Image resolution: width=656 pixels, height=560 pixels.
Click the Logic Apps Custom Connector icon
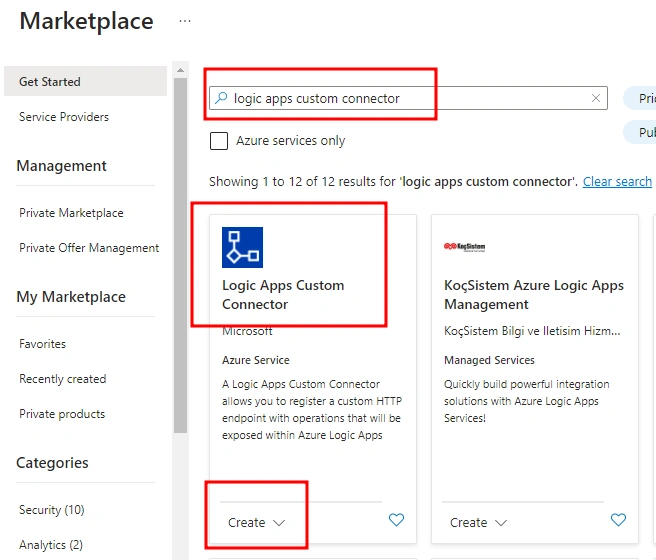(242, 247)
